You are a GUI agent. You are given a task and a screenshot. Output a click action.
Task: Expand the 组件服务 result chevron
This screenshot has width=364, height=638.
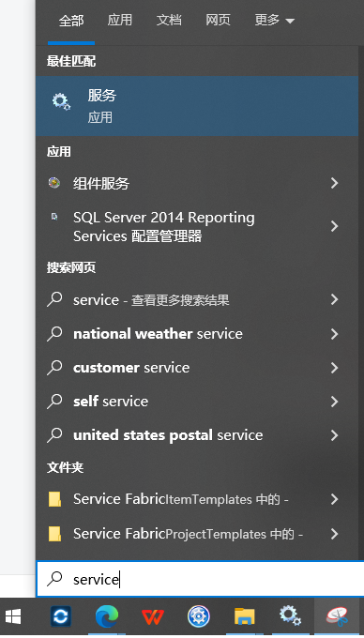coord(334,183)
